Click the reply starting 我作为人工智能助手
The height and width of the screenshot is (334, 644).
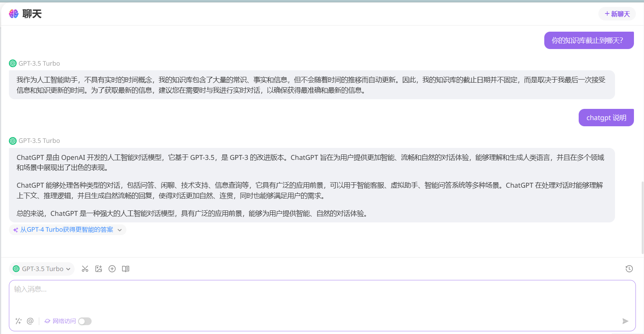tap(312, 85)
